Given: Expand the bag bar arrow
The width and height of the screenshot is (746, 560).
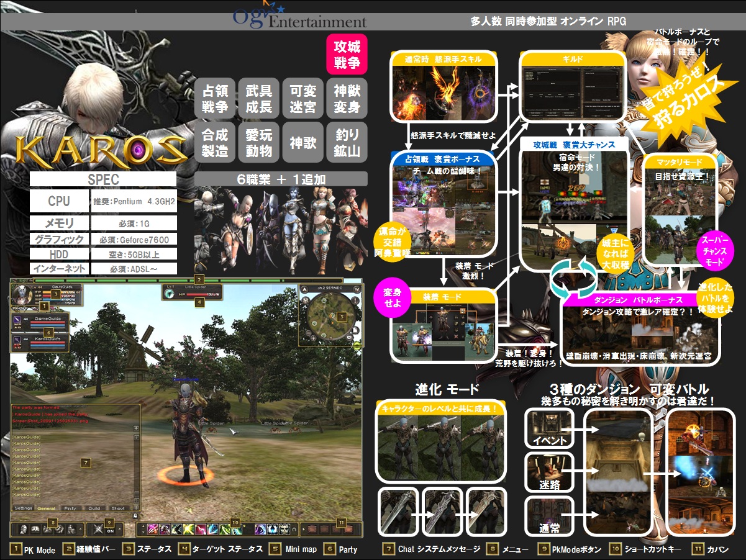Looking at the screenshot, I should (x=304, y=529).
